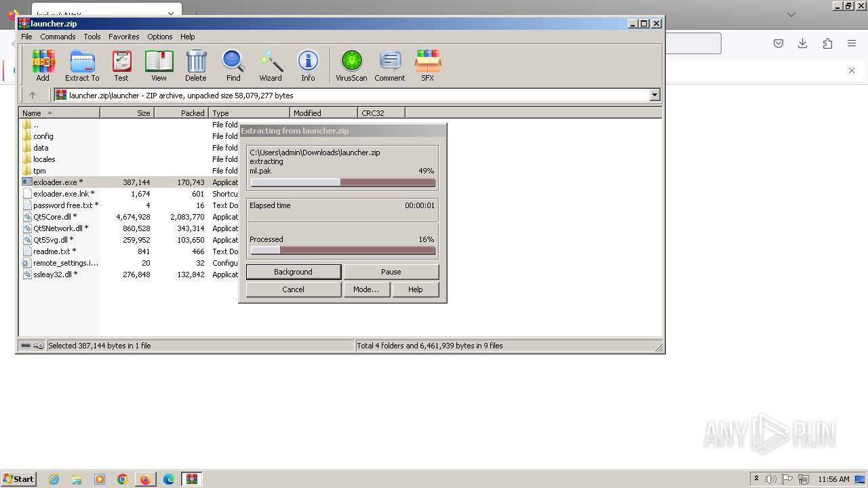
Task: Click WinRAR taskbar button
Action: coord(192,479)
